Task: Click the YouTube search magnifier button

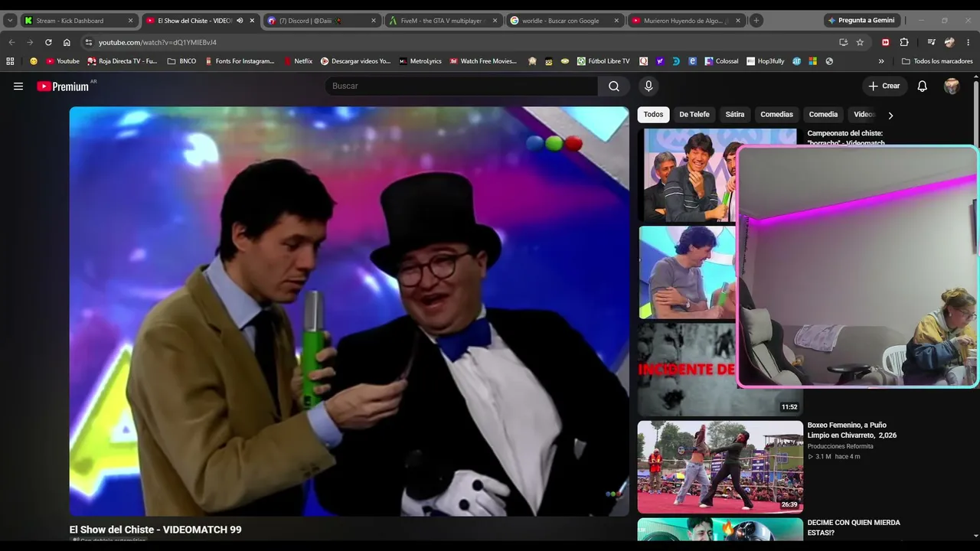Action: coord(614,86)
